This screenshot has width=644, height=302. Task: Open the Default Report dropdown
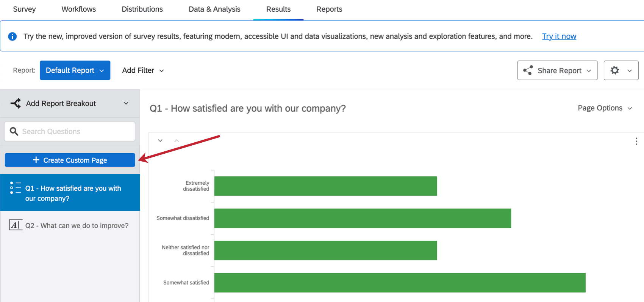75,70
